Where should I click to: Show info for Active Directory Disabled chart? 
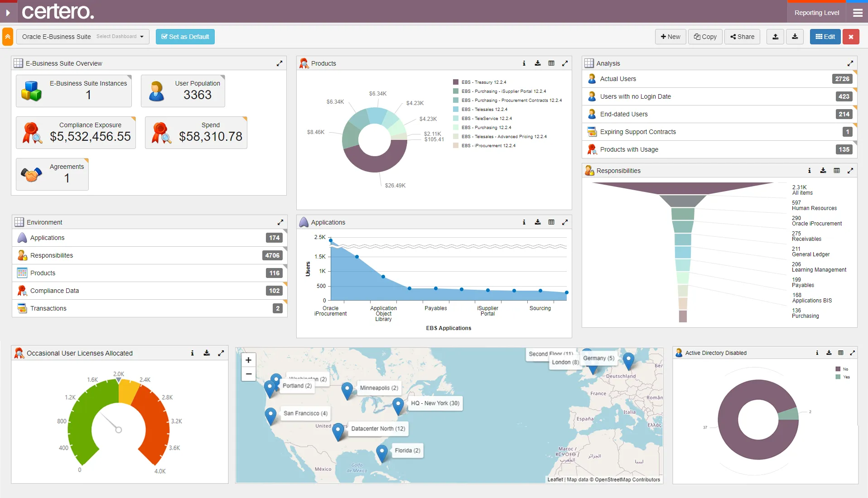pyautogui.click(x=817, y=353)
